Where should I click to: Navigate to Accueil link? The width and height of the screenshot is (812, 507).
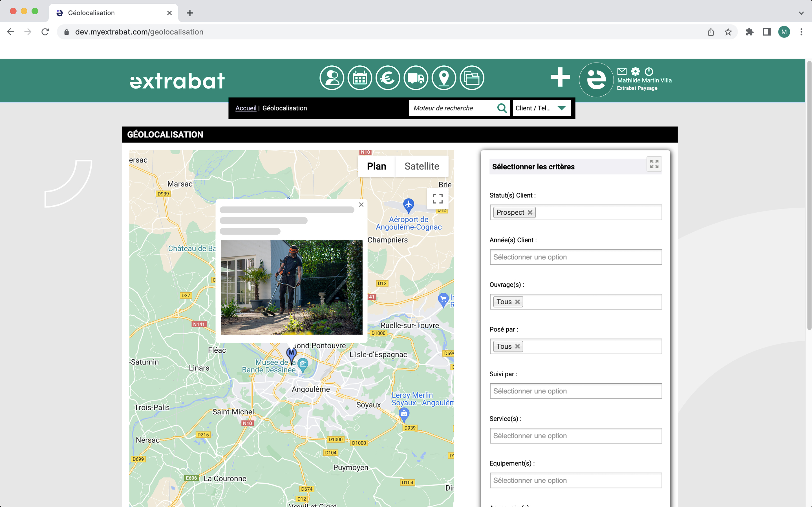(x=246, y=108)
